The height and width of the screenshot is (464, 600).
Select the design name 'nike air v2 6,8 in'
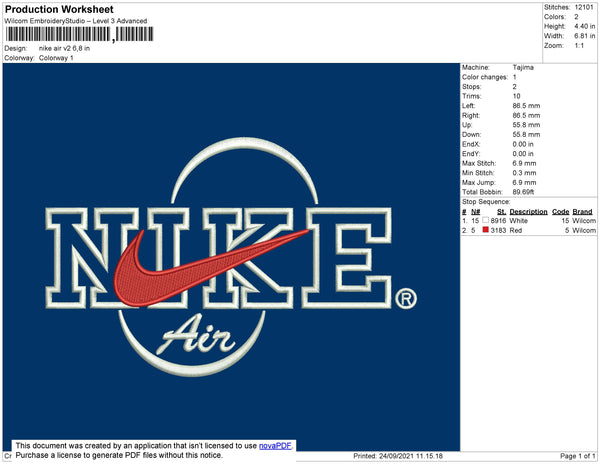pyautogui.click(x=64, y=48)
